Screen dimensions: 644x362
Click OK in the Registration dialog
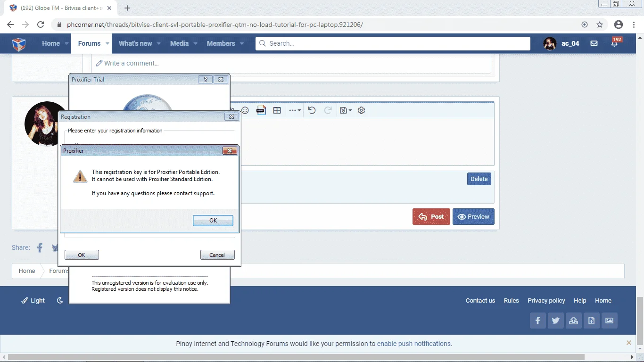(82, 255)
